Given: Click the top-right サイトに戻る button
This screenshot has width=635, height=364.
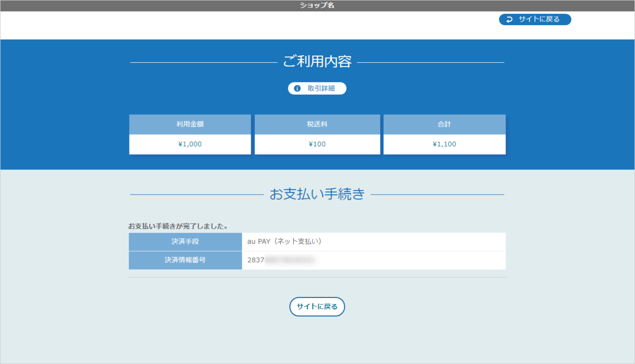Looking at the screenshot, I should click(535, 19).
